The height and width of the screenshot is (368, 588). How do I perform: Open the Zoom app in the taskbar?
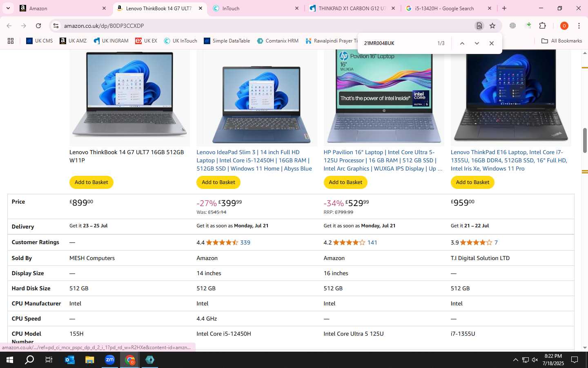[110, 360]
